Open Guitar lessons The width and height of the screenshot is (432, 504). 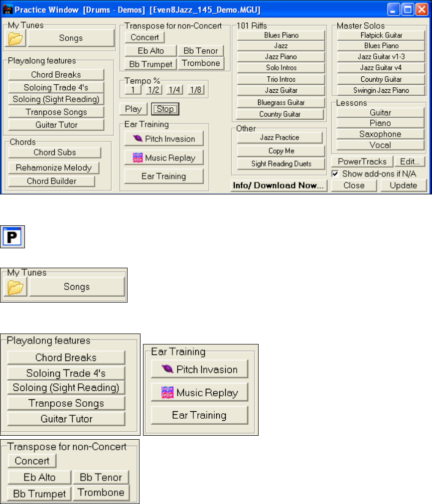[380, 113]
